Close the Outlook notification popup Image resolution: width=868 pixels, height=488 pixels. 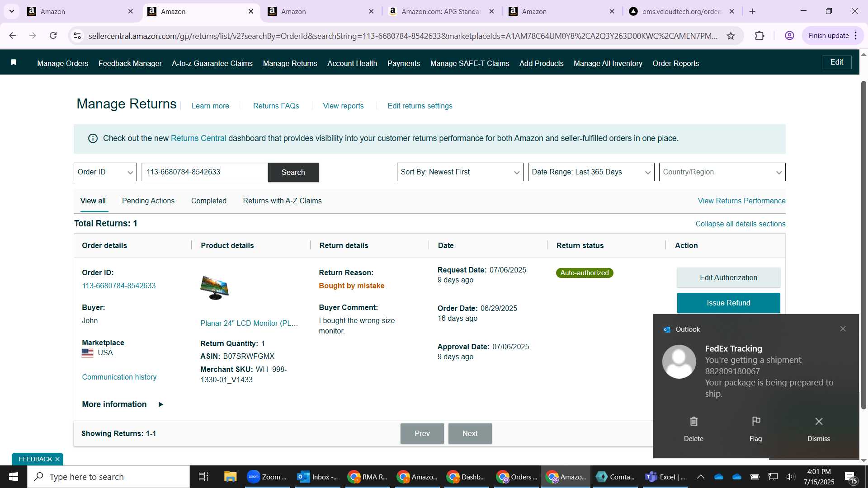[843, 329]
